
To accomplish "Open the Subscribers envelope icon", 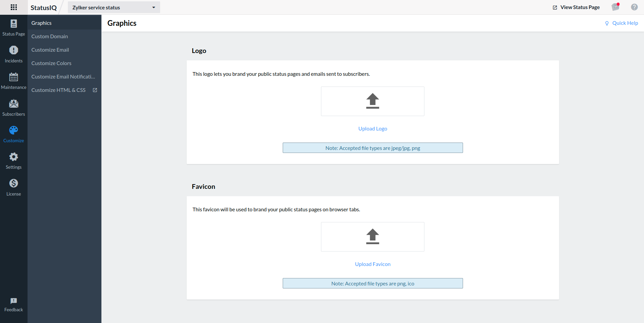I will tap(14, 104).
